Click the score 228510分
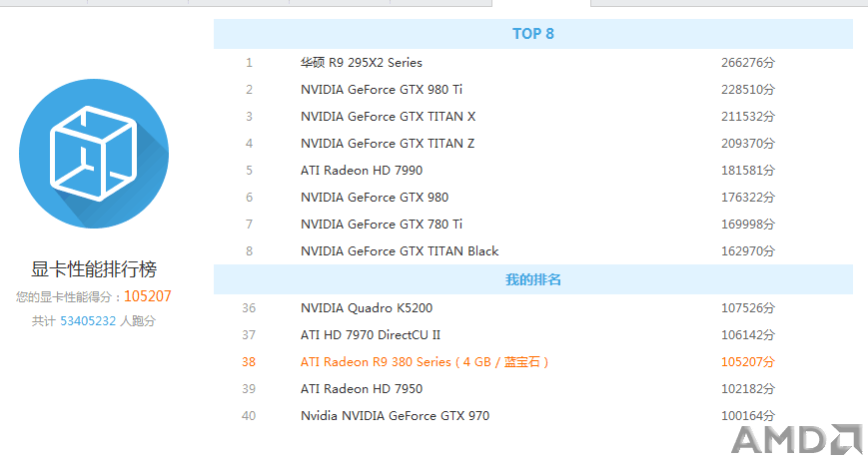Viewport: 868px width, 460px height. coord(748,90)
